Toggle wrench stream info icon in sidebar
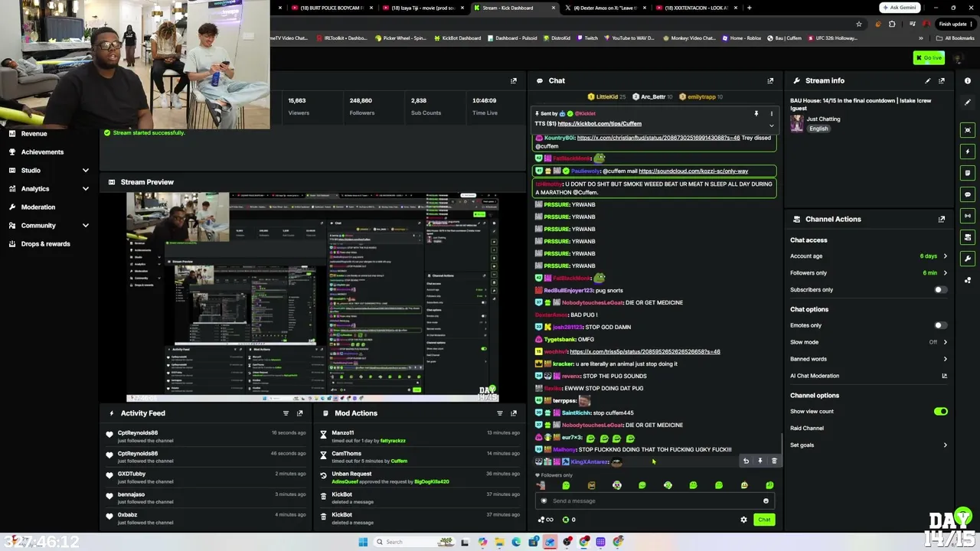This screenshot has width=980, height=551. pos(968,259)
